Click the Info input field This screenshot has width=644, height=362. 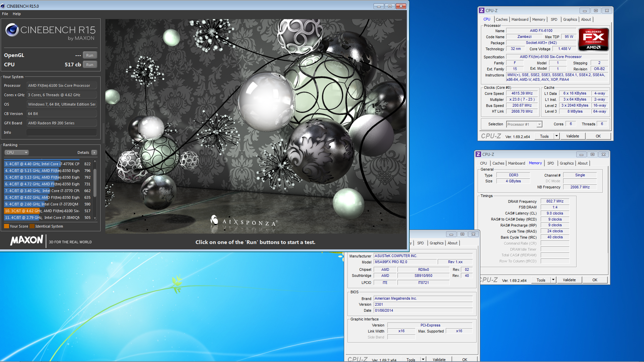click(62, 132)
